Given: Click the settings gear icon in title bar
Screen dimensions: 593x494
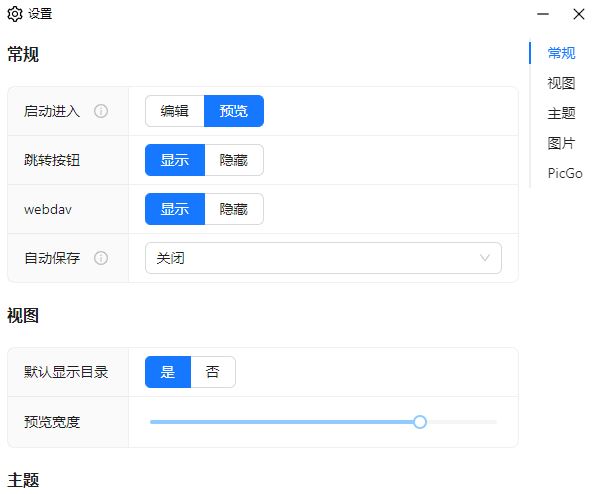Looking at the screenshot, I should [x=15, y=14].
